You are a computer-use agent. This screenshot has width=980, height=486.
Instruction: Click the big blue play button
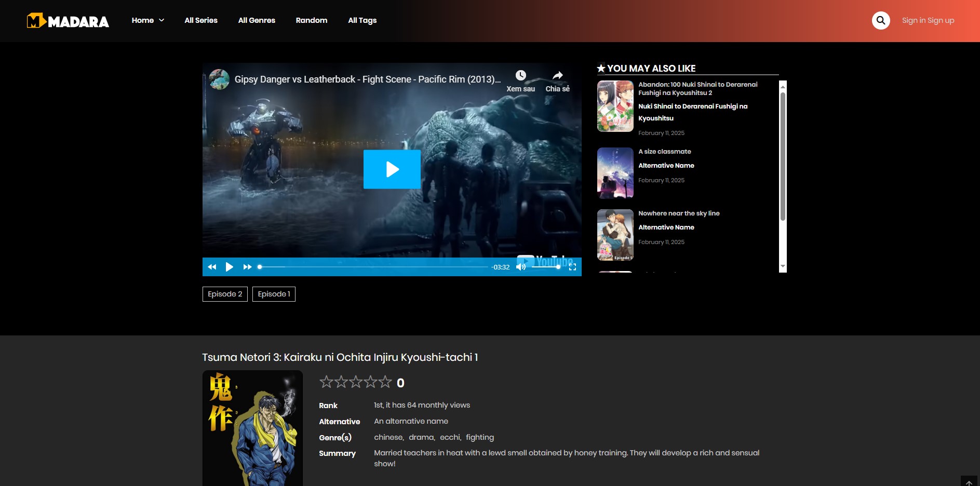point(392,169)
